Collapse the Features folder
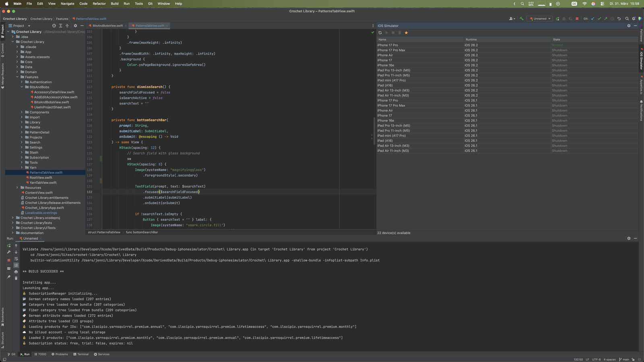644x362 pixels. tap(17, 77)
